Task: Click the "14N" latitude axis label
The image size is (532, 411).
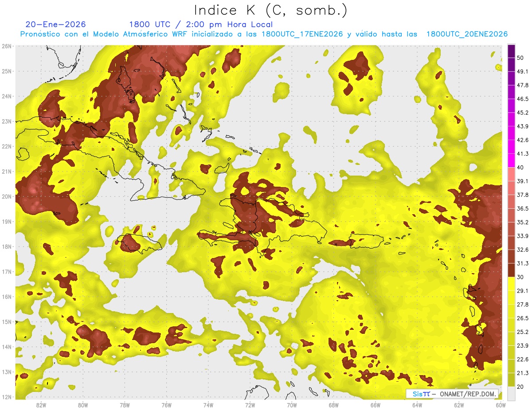Action: tap(7, 347)
